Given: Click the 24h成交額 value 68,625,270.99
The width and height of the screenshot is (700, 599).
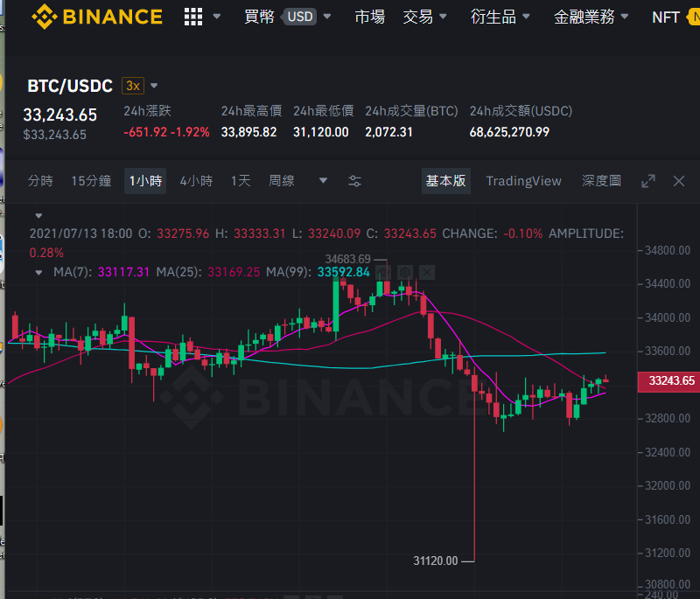Looking at the screenshot, I should click(x=509, y=132).
